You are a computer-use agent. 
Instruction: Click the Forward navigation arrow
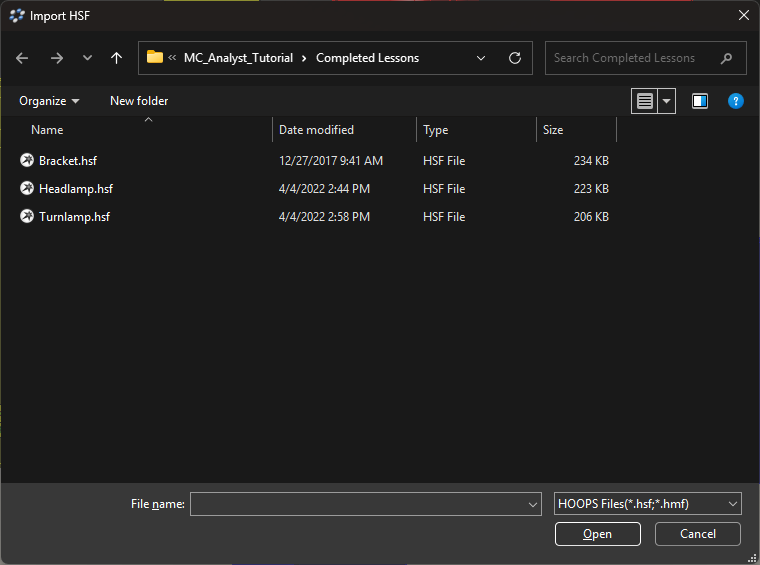coord(57,58)
